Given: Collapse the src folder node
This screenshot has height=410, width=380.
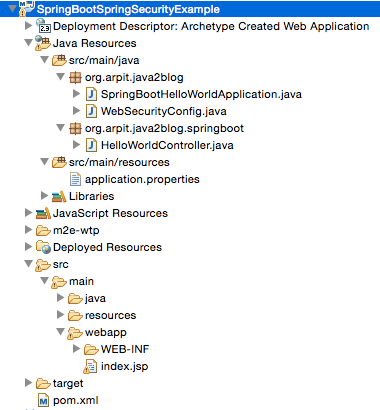Looking at the screenshot, I should pyautogui.click(x=29, y=264).
